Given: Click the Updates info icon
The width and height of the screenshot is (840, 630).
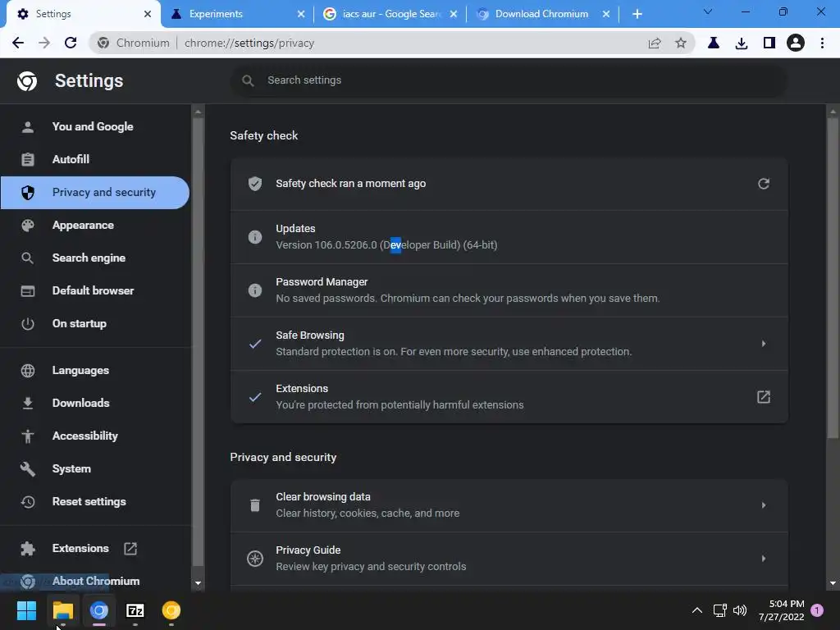Looking at the screenshot, I should (x=255, y=237).
